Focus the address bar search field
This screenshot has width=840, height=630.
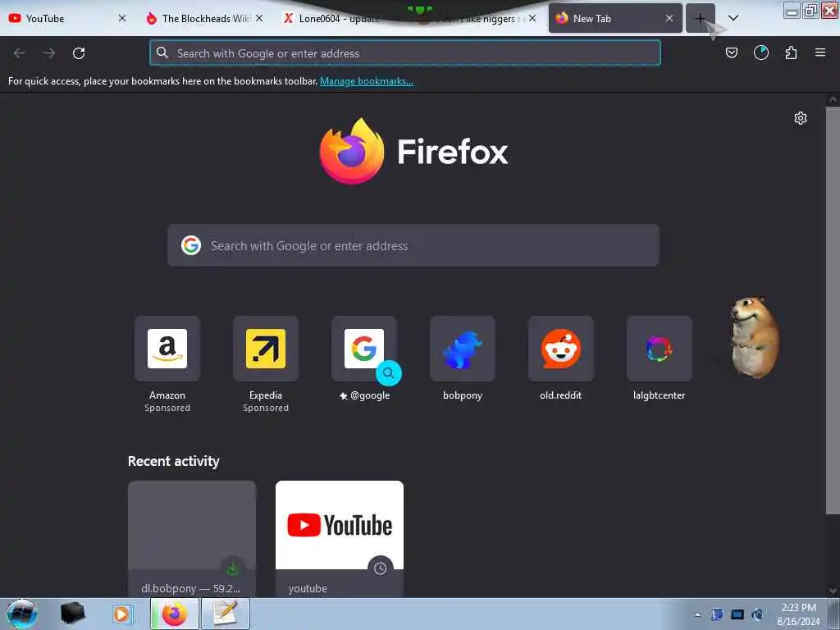click(405, 52)
